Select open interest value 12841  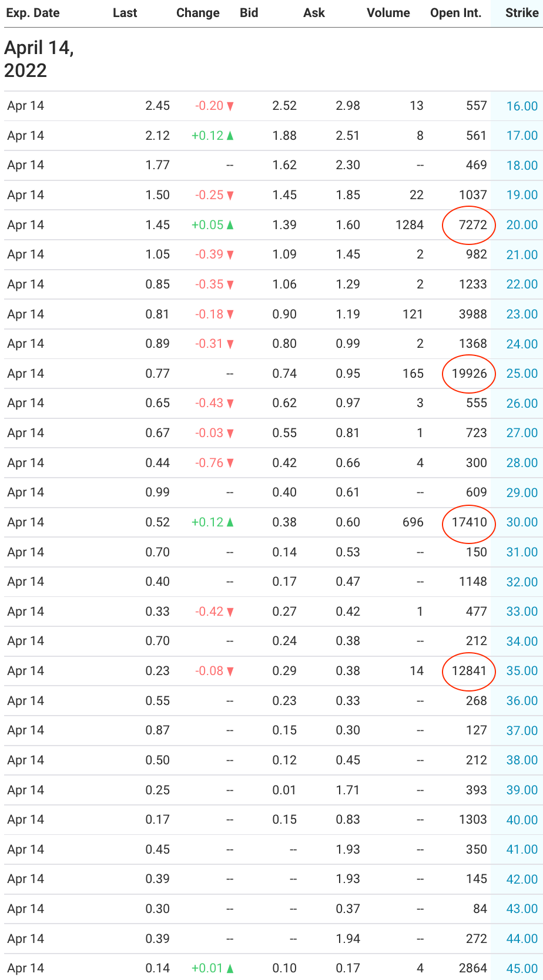click(x=470, y=671)
